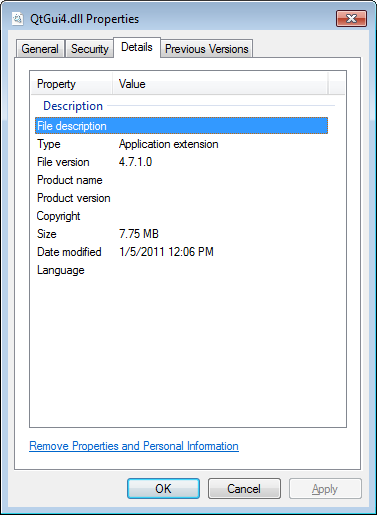Click the grayed-out Apply button
377x515 pixels.
coord(325,489)
